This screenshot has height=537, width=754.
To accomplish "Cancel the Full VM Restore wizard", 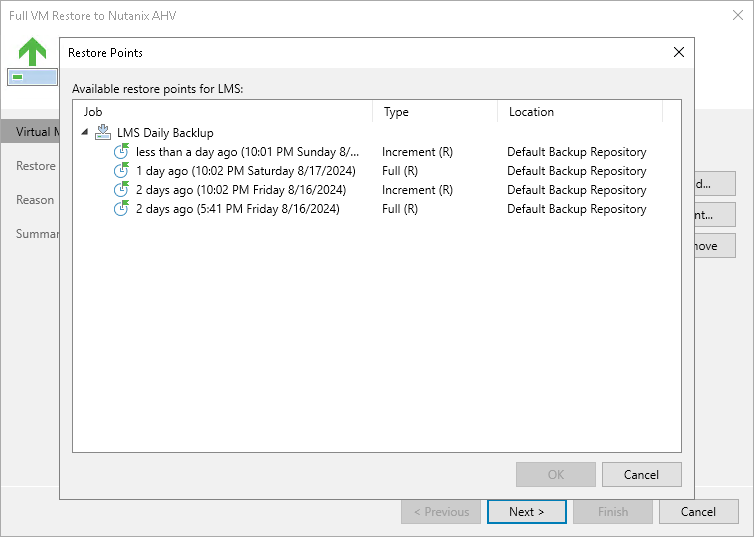I will (698, 512).
